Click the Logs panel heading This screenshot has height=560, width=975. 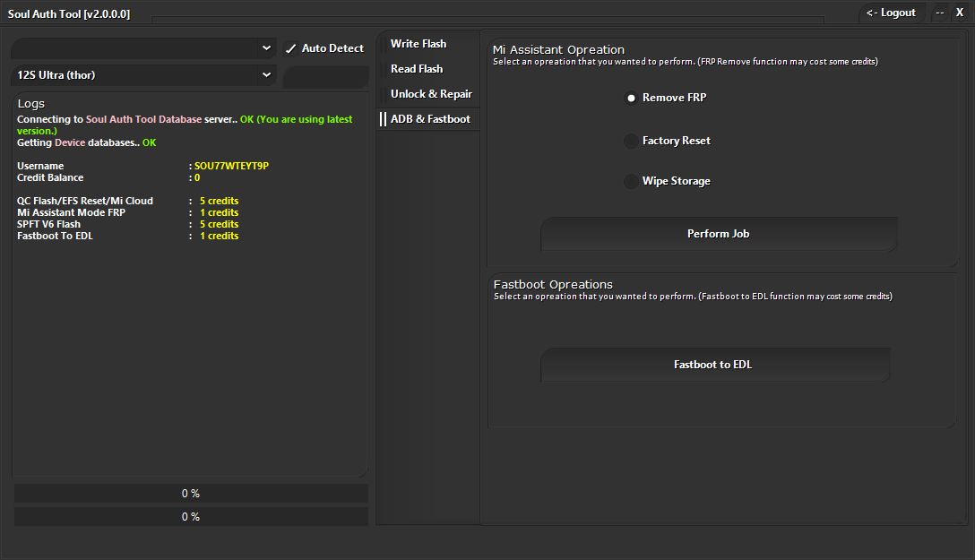pos(31,104)
